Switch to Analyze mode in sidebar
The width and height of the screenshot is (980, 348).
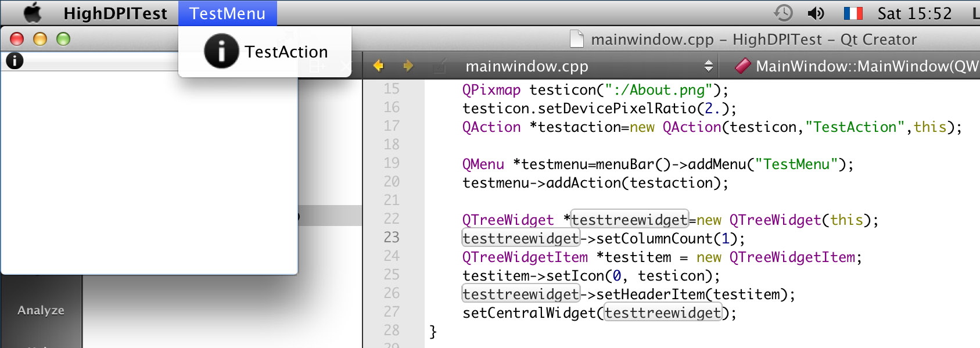(41, 310)
